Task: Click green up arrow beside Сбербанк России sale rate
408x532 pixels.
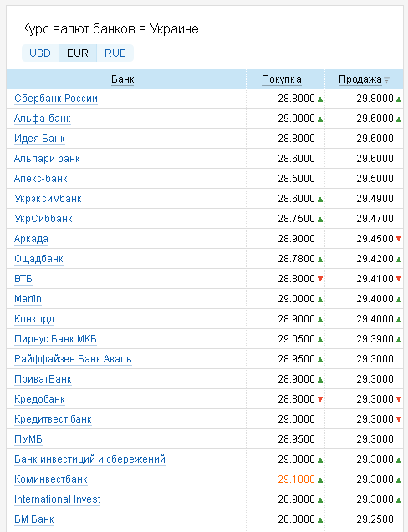Action: 399,99
